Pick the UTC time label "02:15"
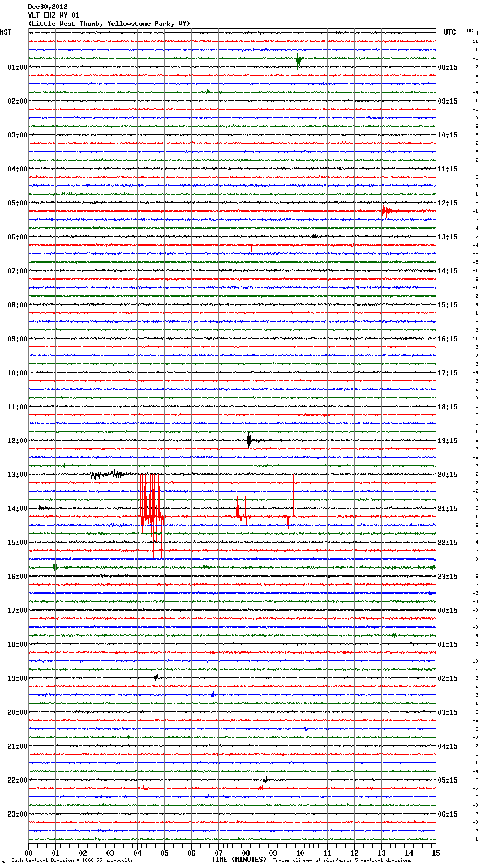Viewport: 481px width, 868px height. (448, 678)
